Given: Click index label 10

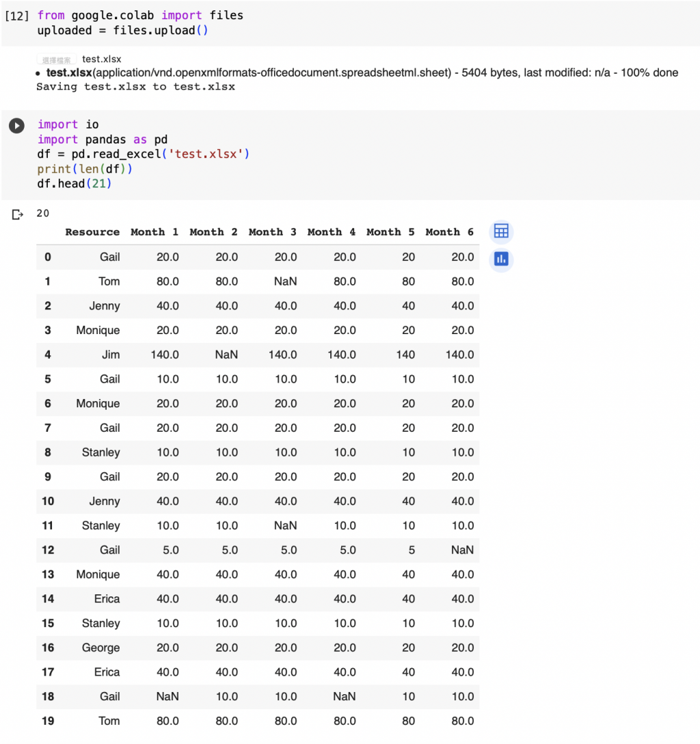Looking at the screenshot, I should point(48,501).
